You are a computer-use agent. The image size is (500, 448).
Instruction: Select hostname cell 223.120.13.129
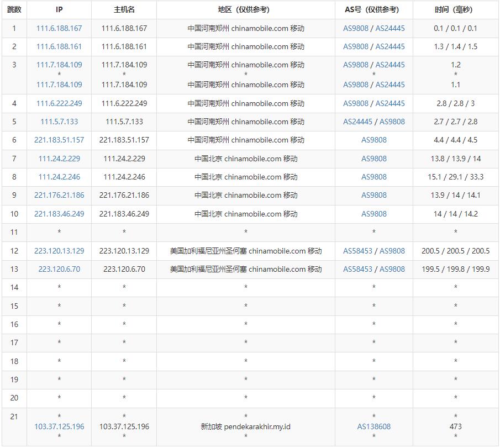click(x=124, y=251)
